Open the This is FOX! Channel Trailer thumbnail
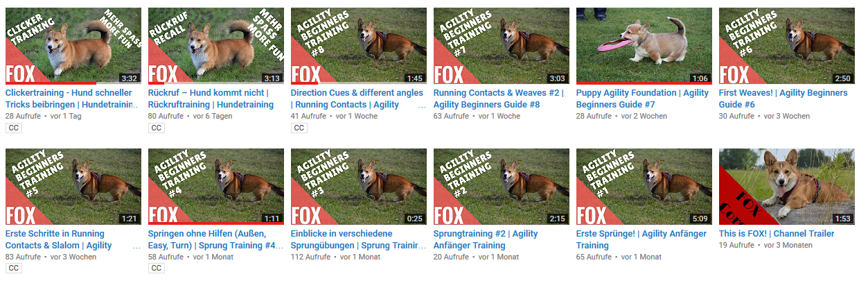Viewport: 868px width, 281px height. coord(787,187)
